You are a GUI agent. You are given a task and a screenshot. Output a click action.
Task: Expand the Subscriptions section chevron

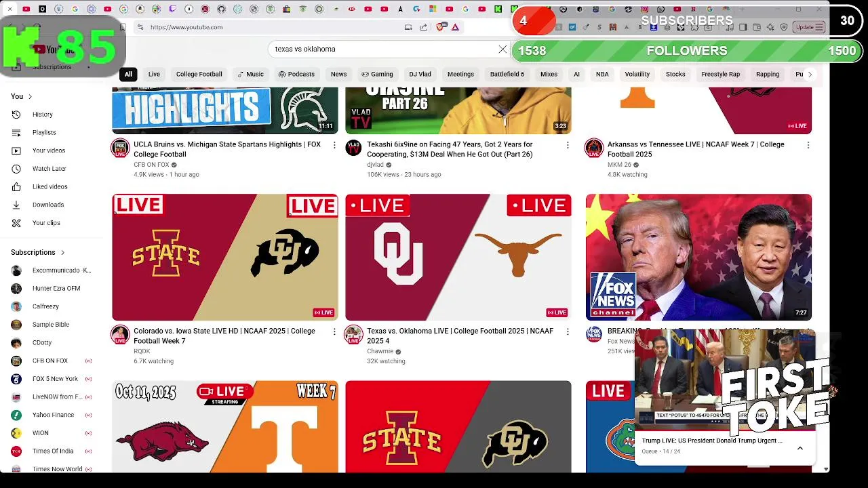(62, 253)
